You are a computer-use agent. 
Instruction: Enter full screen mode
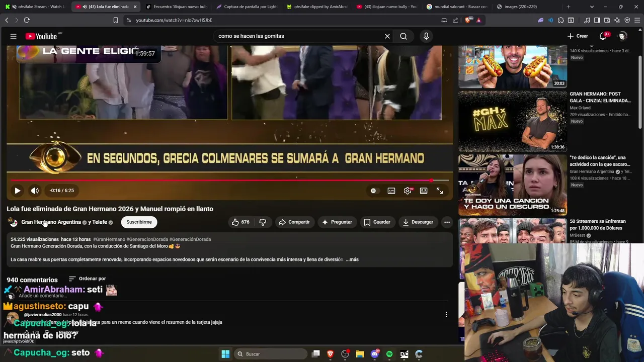click(x=440, y=191)
